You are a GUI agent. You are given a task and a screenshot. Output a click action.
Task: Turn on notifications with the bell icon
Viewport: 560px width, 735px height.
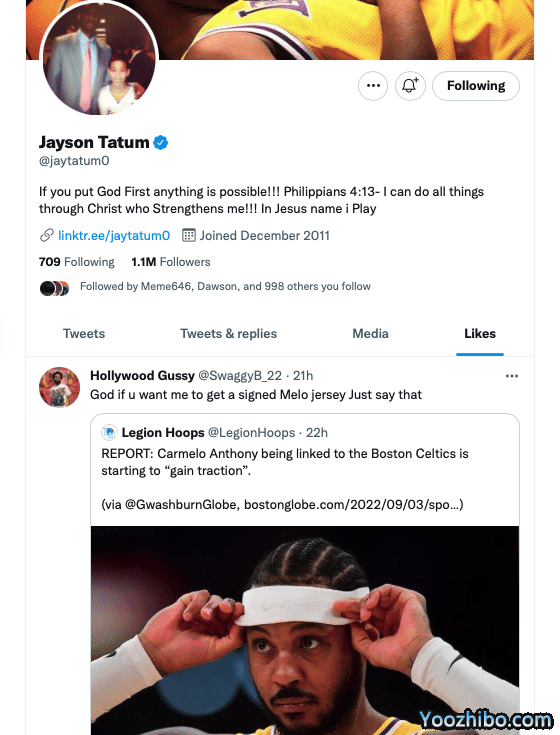click(410, 86)
